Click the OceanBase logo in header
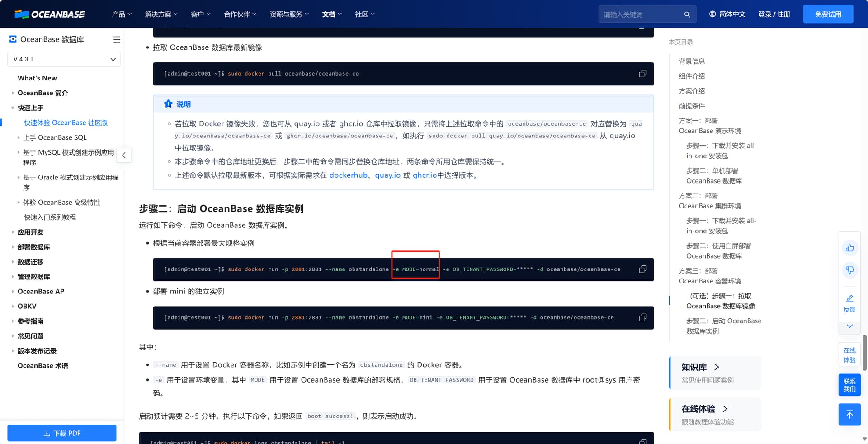868x444 pixels. click(x=50, y=14)
